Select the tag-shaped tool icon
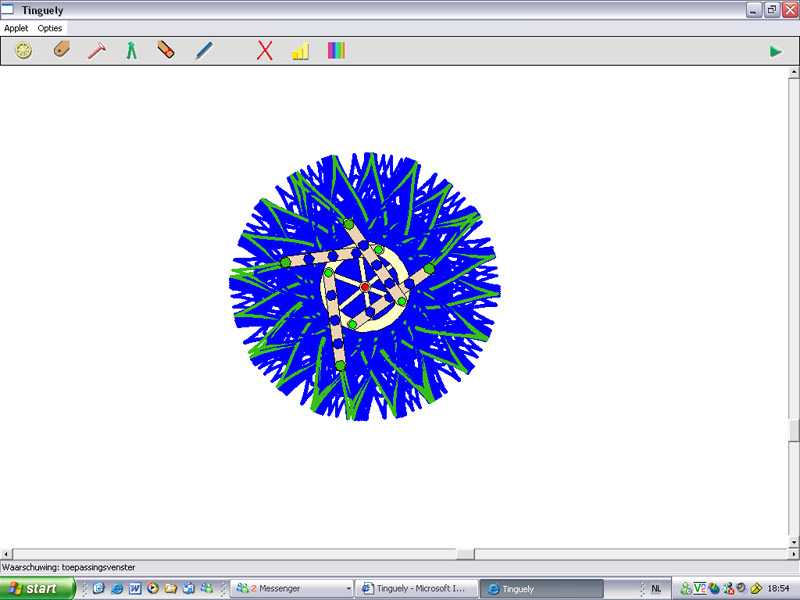Screen dimensions: 800x600 pyautogui.click(x=61, y=50)
